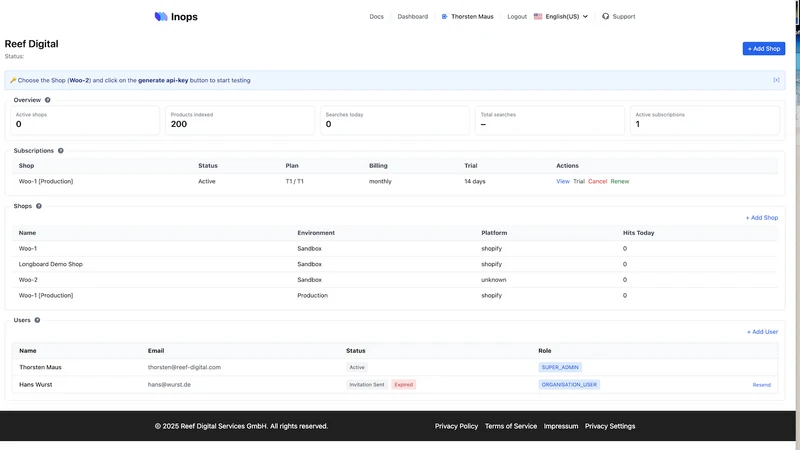Open Support in top navigation
The height and width of the screenshot is (450, 800).
click(624, 16)
